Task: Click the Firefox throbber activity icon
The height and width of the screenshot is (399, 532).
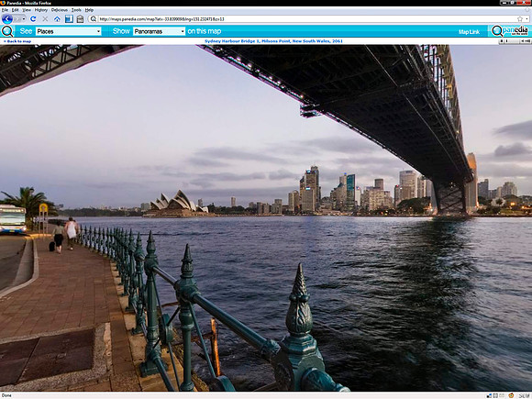Action: [x=527, y=10]
